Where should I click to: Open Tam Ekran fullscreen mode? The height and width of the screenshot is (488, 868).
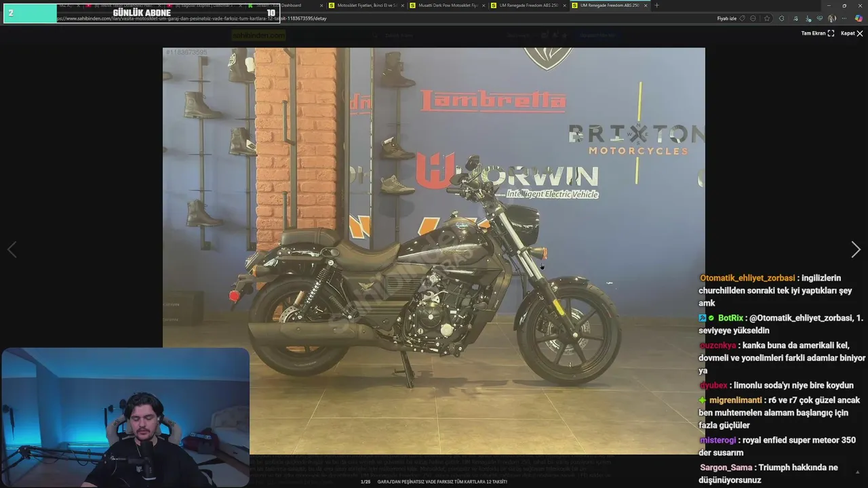tap(818, 33)
